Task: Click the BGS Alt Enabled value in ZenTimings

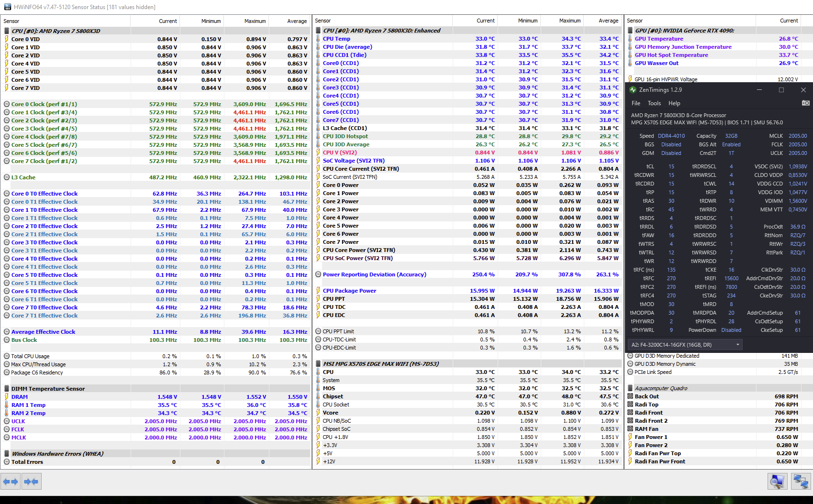Action: [x=731, y=144]
